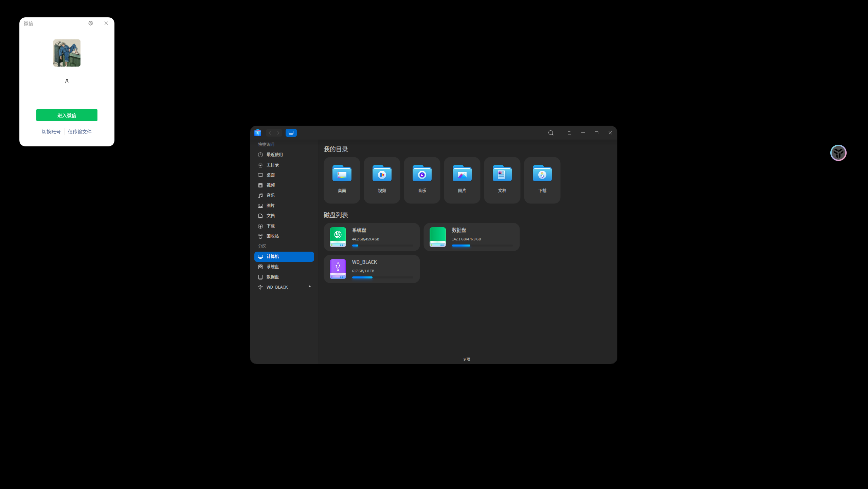868x489 pixels.
Task: Click the computer breadcrumb icon in address bar
Action: coord(291,133)
